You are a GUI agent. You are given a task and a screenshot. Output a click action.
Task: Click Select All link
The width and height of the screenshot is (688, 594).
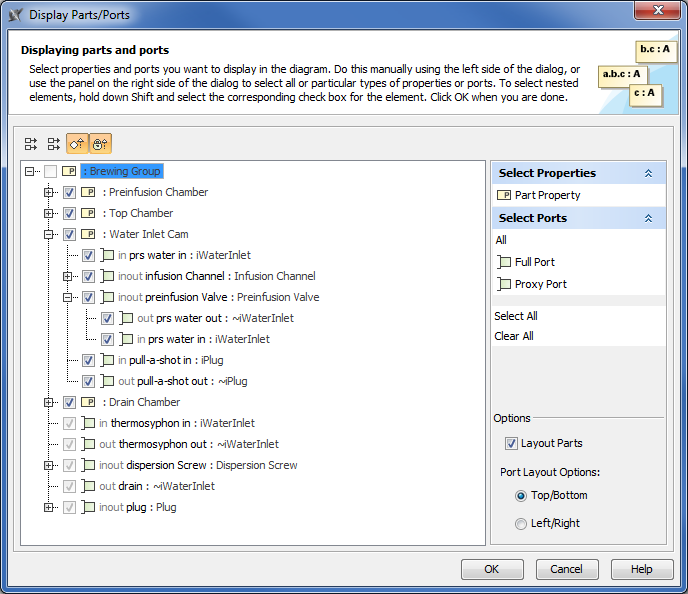(516, 316)
